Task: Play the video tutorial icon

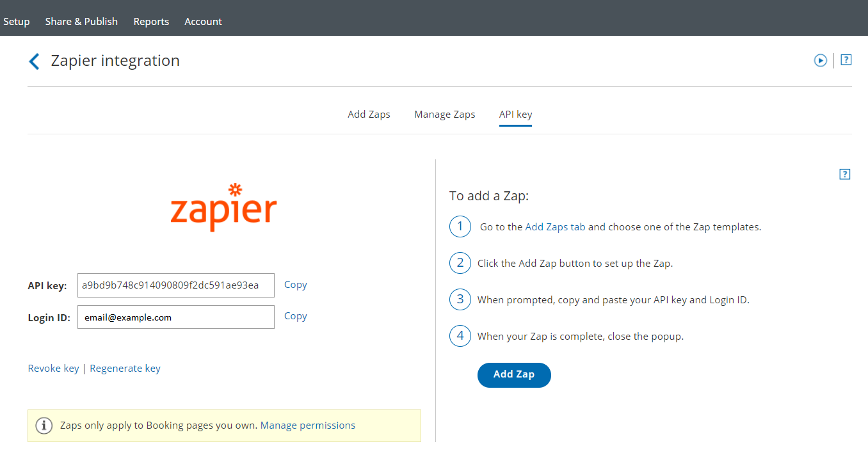Action: (820, 60)
